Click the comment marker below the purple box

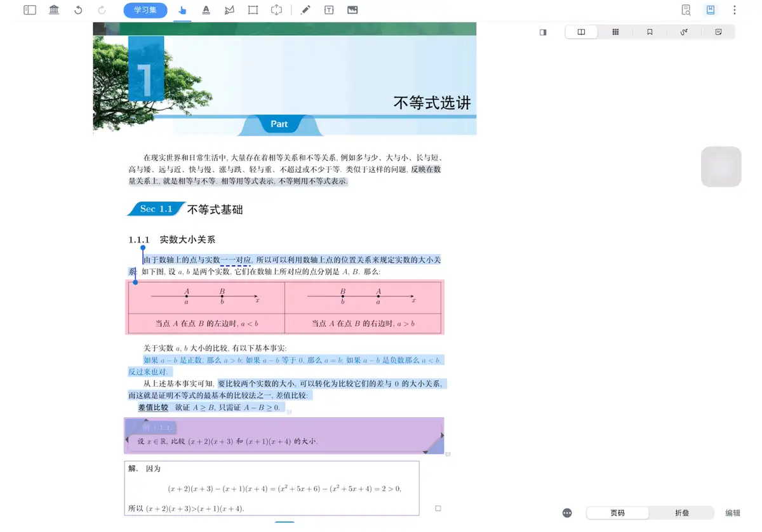tap(448, 455)
